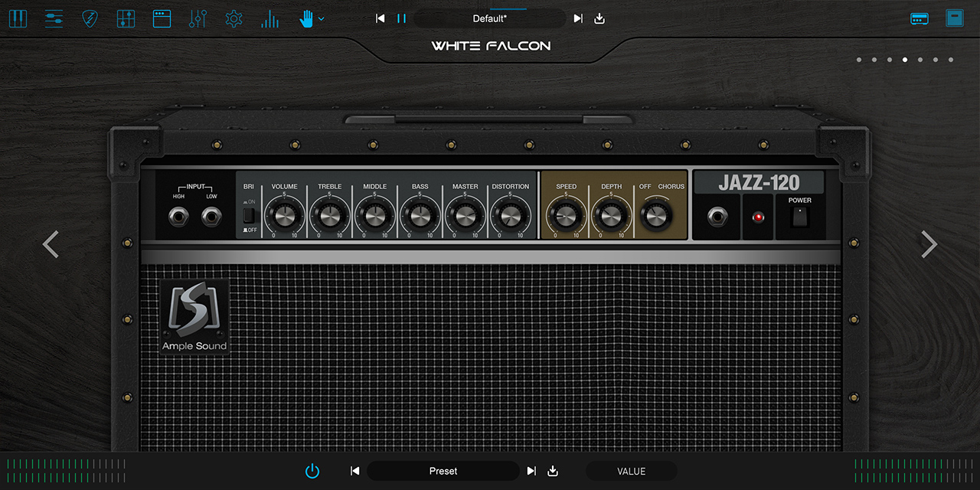Viewport: 980px width, 490px height.
Task: Click the VOLUME knob on the amp
Action: (284, 217)
